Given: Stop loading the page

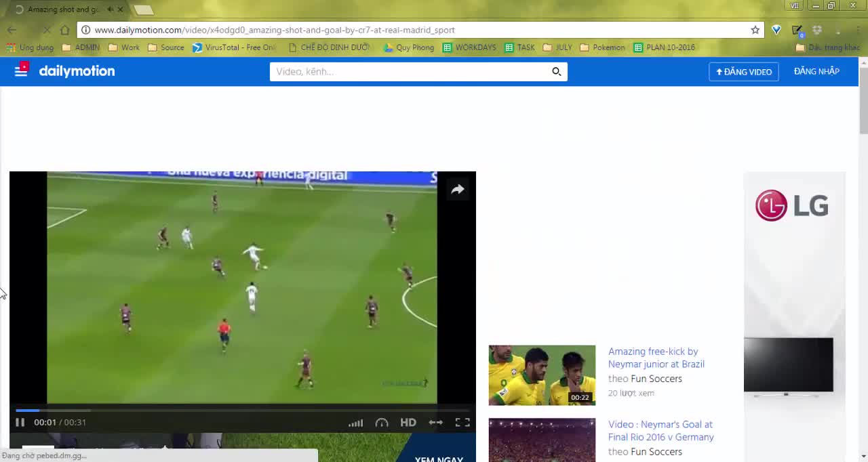Looking at the screenshot, I should 47,30.
